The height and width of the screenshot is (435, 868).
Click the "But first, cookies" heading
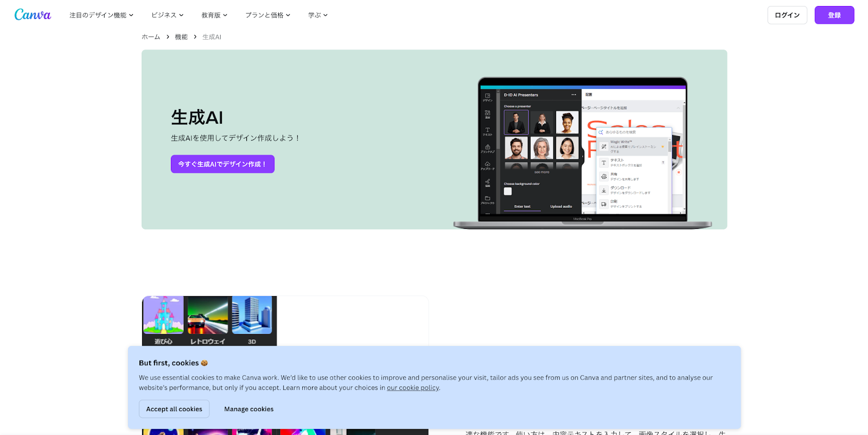173,363
